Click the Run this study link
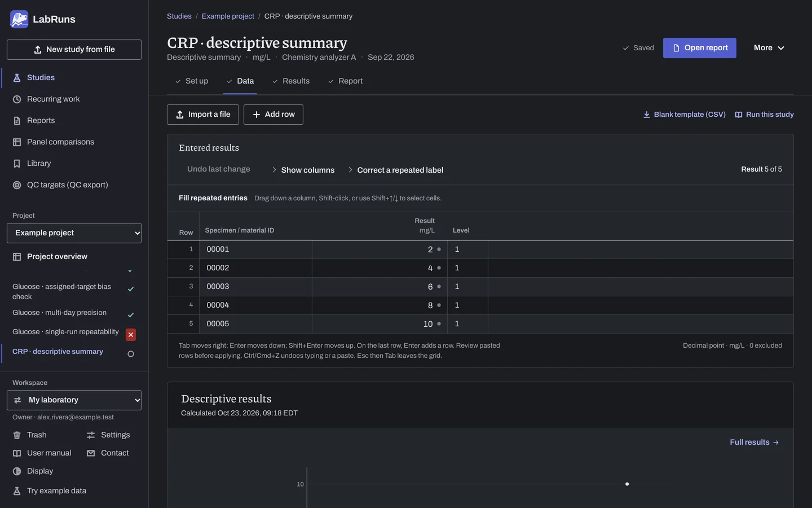 pyautogui.click(x=764, y=115)
